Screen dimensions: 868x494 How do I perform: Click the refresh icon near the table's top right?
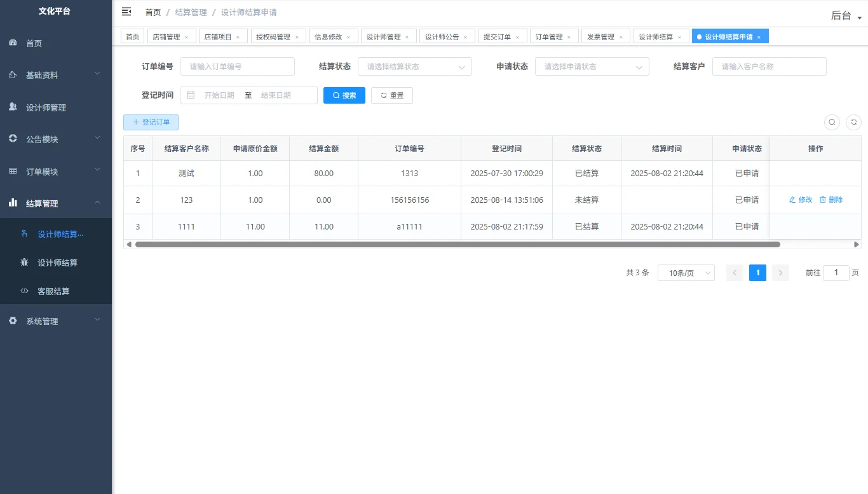pos(854,122)
